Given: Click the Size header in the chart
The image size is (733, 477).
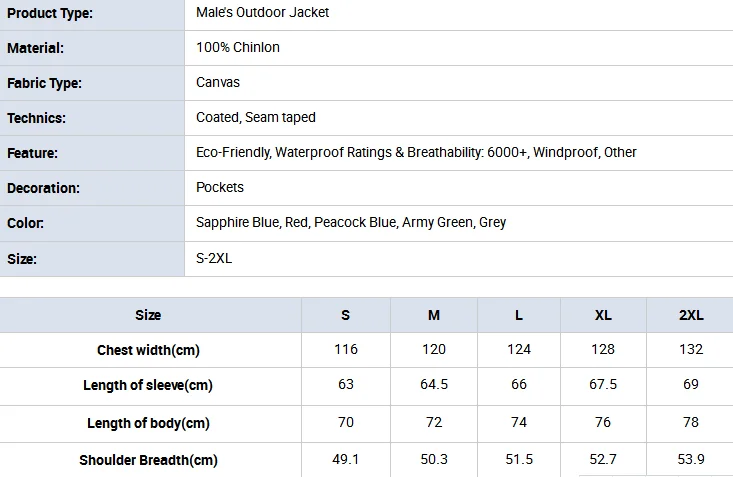Looking at the screenshot, I should (148, 315).
